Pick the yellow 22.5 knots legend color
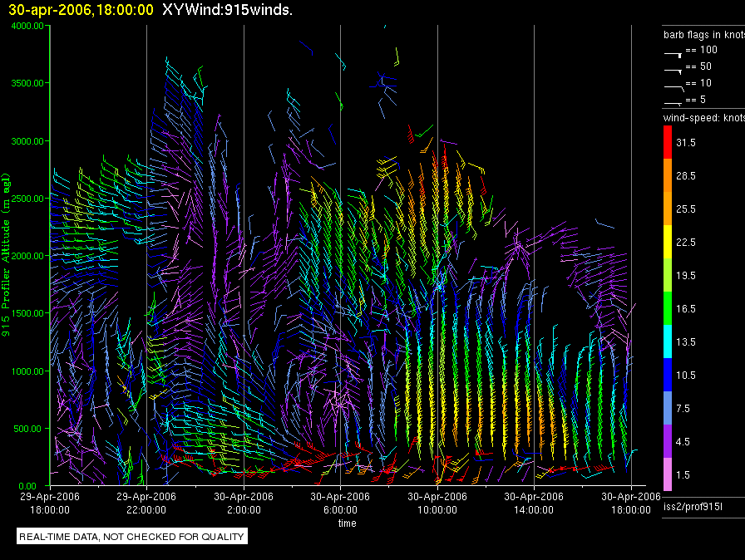 pos(669,242)
